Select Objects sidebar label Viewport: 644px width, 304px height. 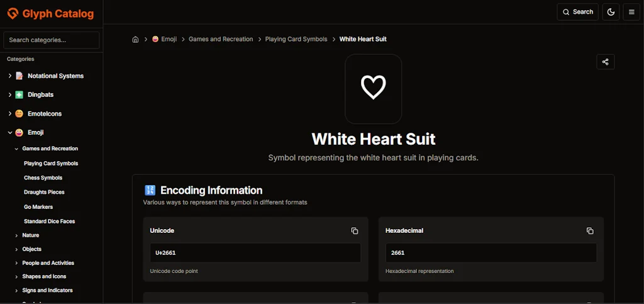tap(31, 249)
